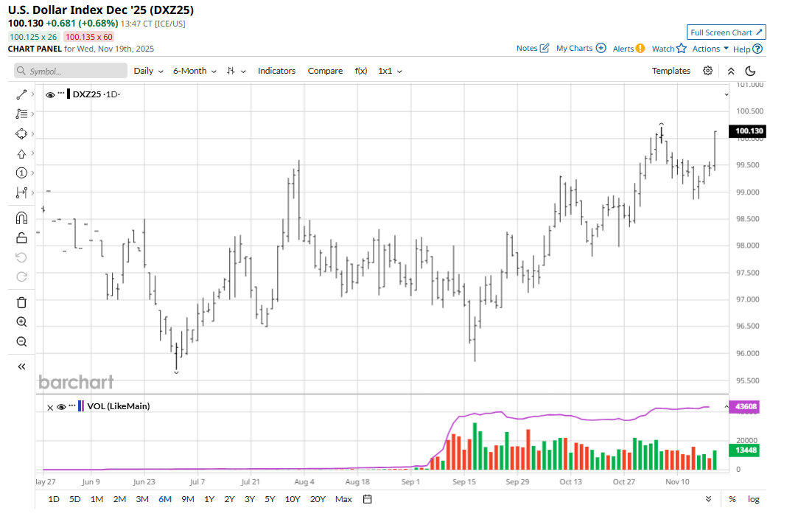Open the Actions dropdown
The image size is (812, 522).
point(710,48)
